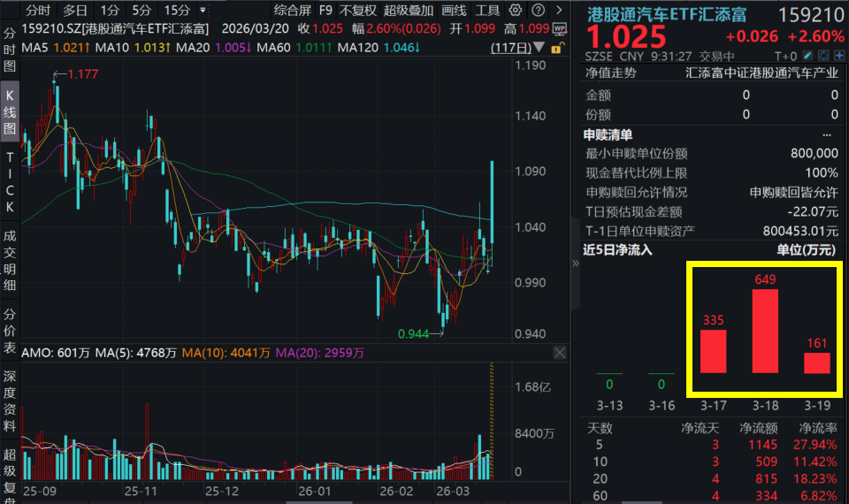Open 深度资料 in the left sidebar
Screen dimensions: 849x504
click(9, 401)
